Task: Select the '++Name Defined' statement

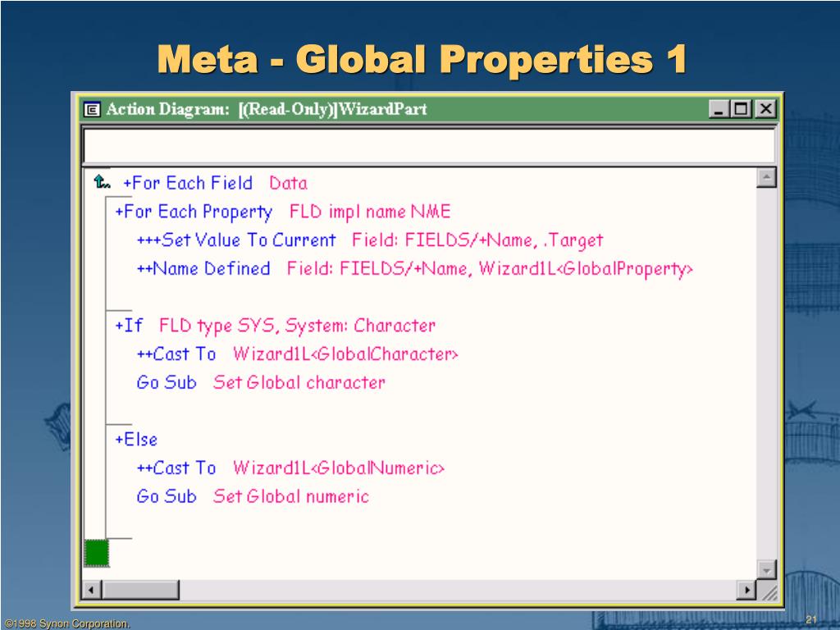Action: (203, 268)
